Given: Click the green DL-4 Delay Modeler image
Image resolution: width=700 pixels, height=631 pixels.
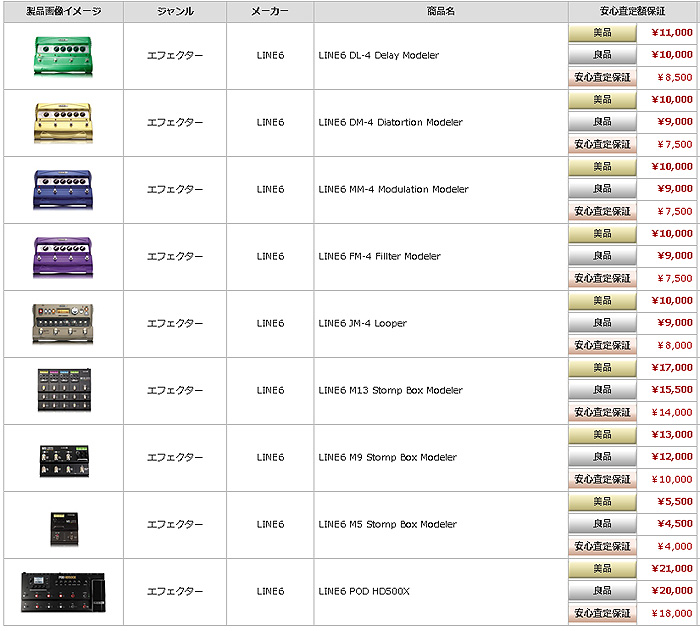Looking at the screenshot, I should (63, 56).
